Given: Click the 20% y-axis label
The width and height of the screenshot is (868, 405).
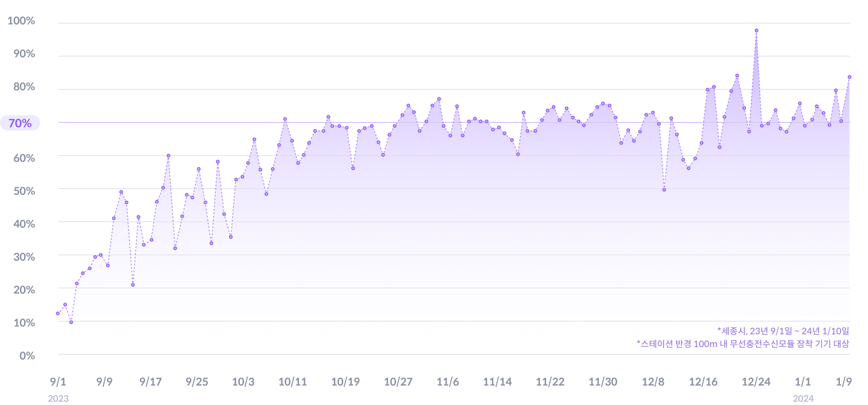Looking at the screenshot, I should click(24, 290).
